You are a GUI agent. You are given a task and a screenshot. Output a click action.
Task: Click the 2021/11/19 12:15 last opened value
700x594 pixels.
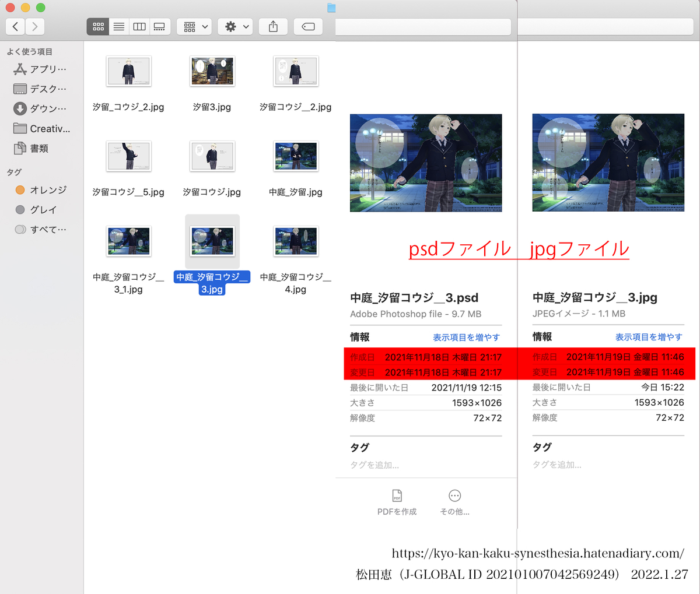466,388
